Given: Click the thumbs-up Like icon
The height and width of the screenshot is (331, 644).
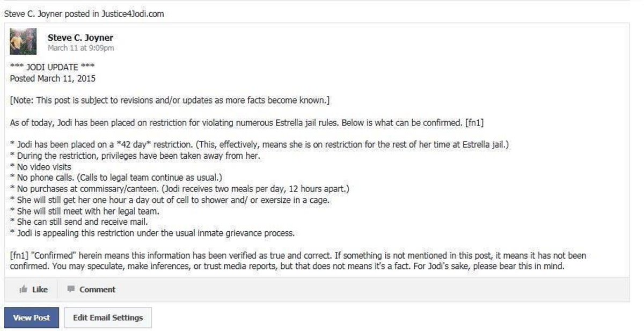Looking at the screenshot, I should click(x=23, y=290).
